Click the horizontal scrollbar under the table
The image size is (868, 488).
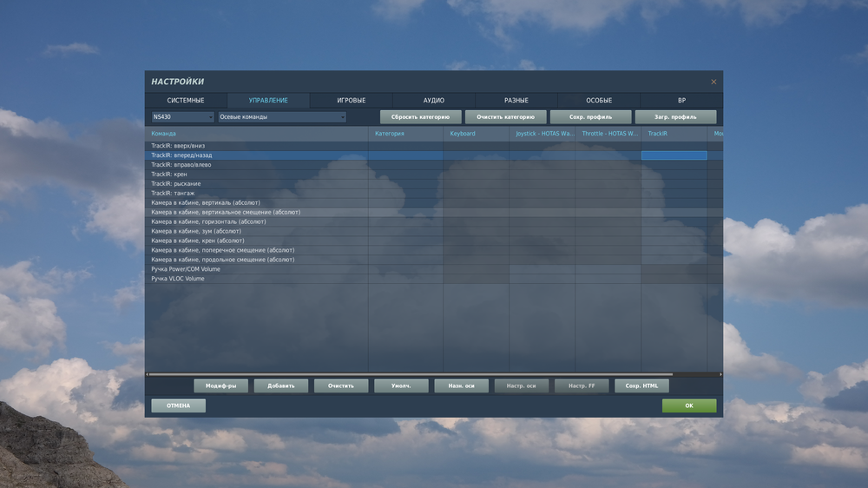pyautogui.click(x=411, y=374)
